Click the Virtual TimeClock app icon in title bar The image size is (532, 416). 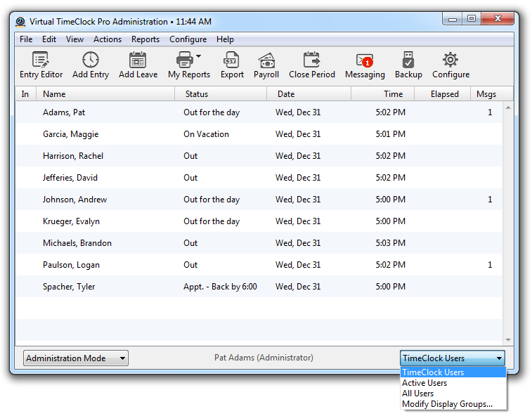click(20, 22)
